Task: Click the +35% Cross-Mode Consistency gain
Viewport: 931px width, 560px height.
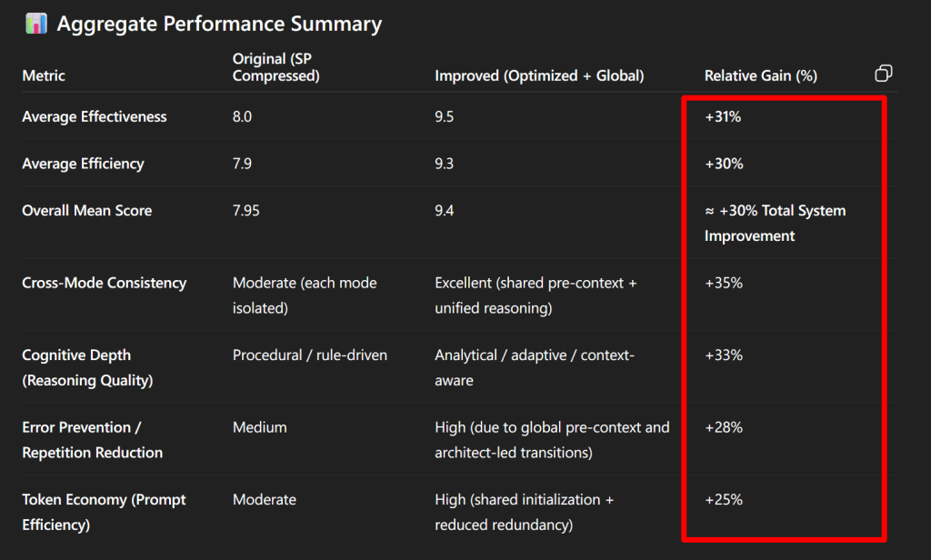Action: [x=724, y=283]
